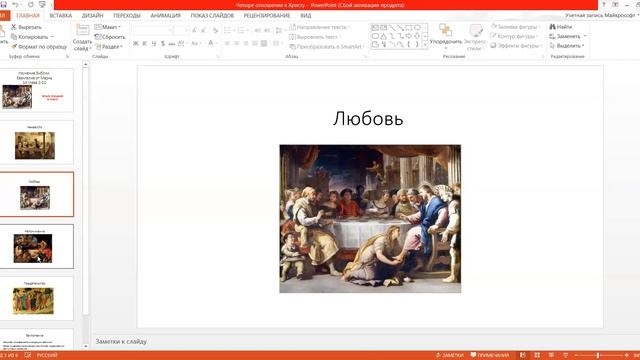Toggle strikethrough (abc) formatting
Image resolution: width=640 pixels, height=360 pixels.
tap(172, 43)
